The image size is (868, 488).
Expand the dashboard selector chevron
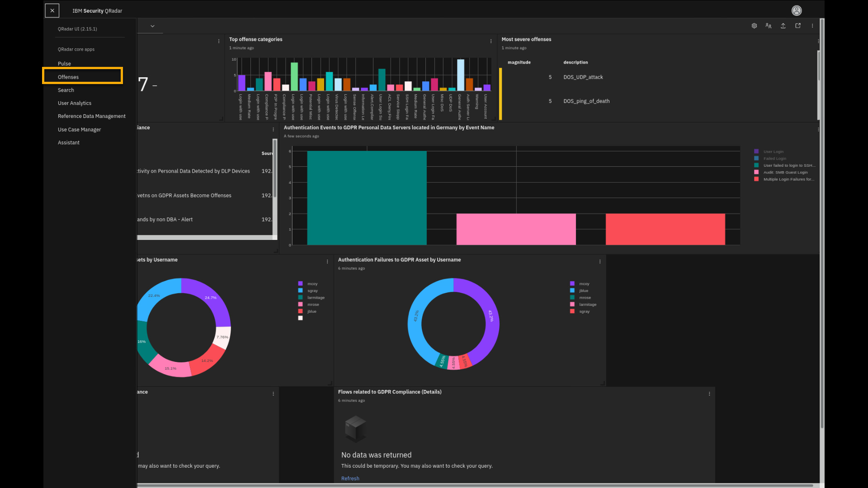click(x=152, y=26)
